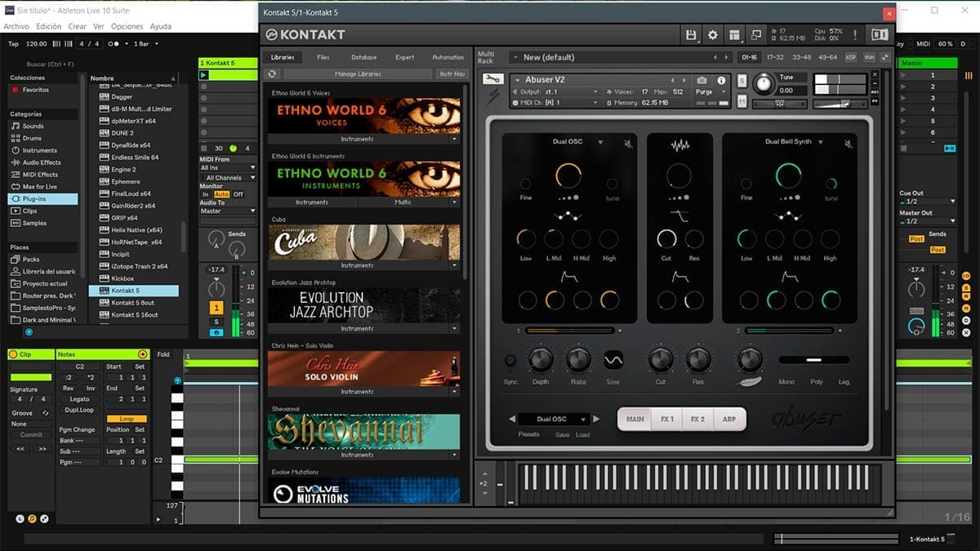Click the KSP script button in Multi Rack
This screenshot has width=980, height=551.
pos(851,57)
